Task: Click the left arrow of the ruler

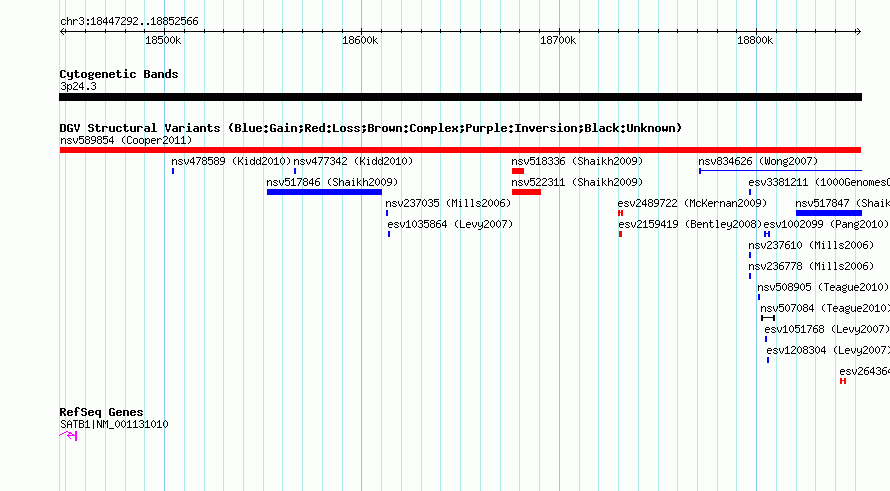Action: pos(62,31)
